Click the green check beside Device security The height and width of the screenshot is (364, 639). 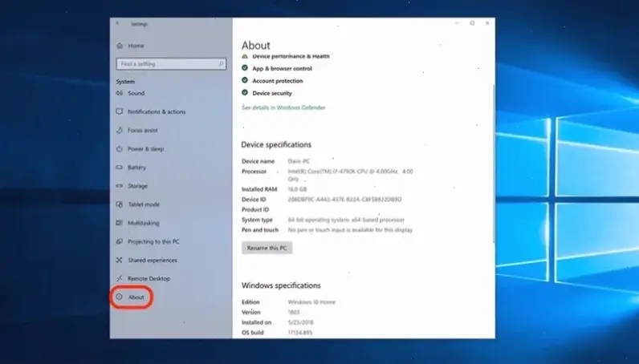[x=245, y=92]
